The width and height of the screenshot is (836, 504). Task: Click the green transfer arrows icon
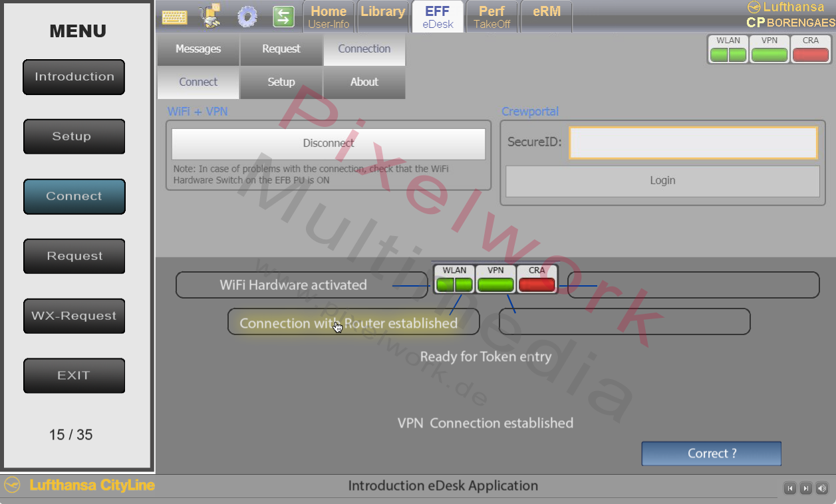pos(284,17)
